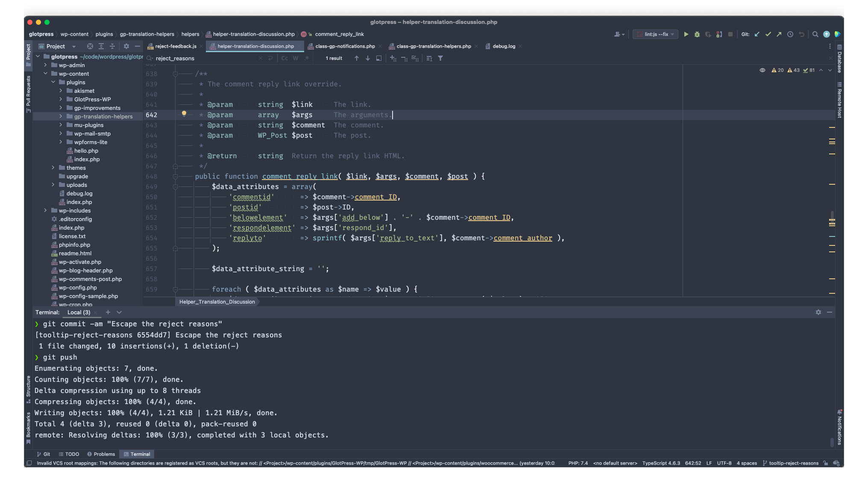Screen dimensions: 868x499
Task: Run with coverage icon in toolbar
Action: click(708, 34)
